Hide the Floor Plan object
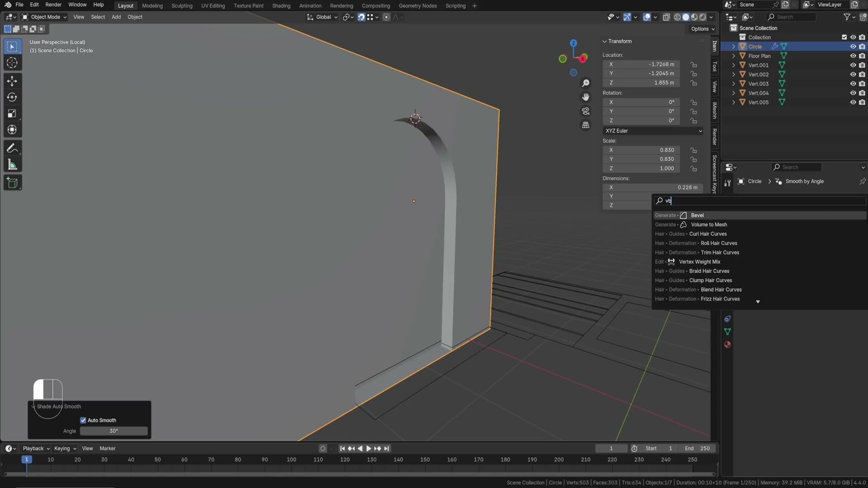 853,56
